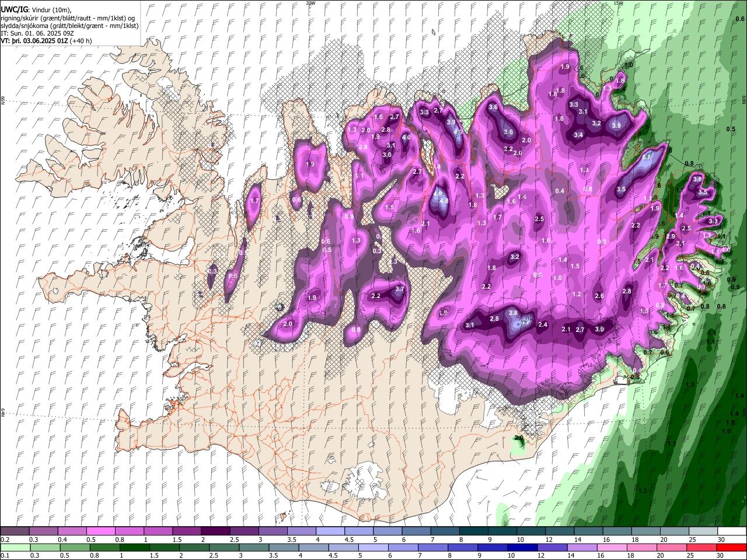Screen dimensions: 747x560
Task: Click the light grey 25 snow legend swatch
Action: pyautogui.click(x=703, y=531)
